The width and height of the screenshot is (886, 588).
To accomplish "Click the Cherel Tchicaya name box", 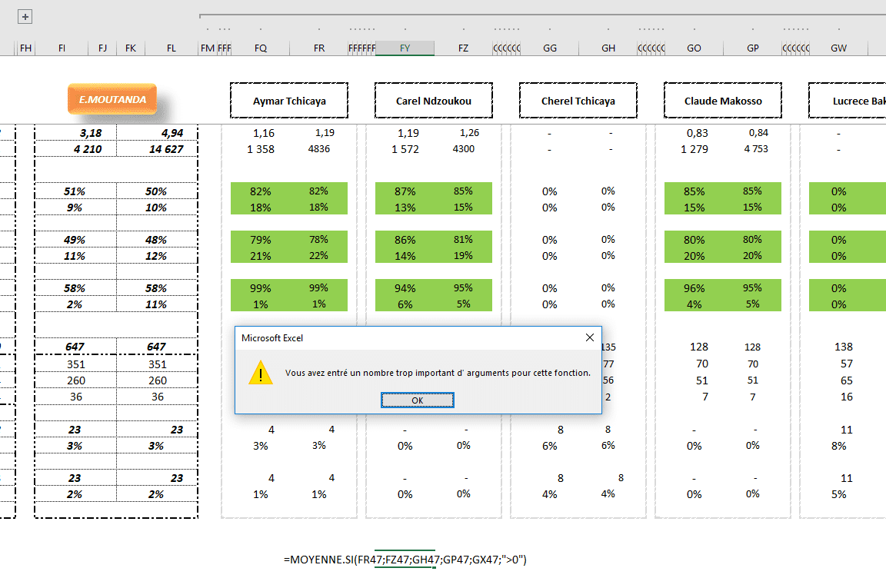I will point(578,101).
